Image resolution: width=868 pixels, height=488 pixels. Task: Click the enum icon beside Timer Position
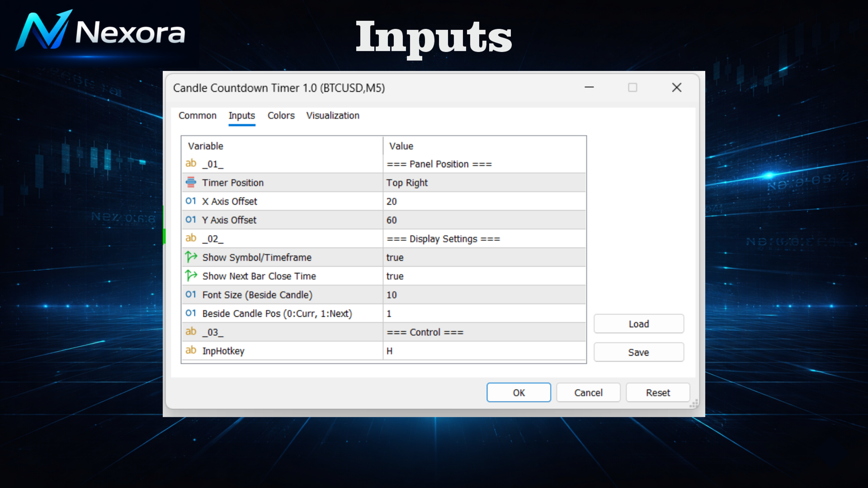tap(191, 183)
